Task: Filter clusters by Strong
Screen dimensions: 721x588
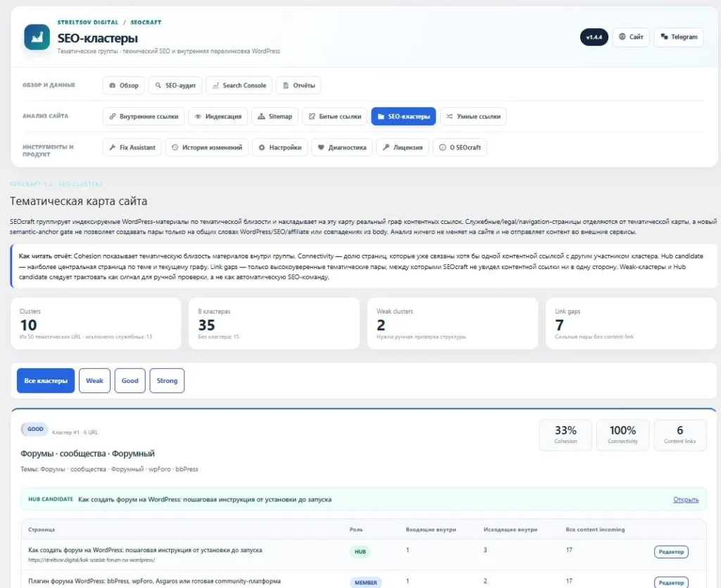Action: point(167,381)
